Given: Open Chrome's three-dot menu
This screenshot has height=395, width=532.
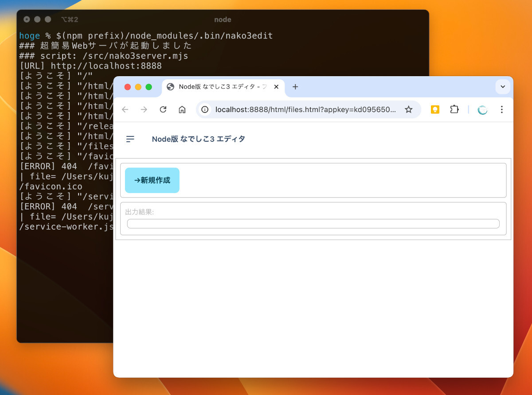Looking at the screenshot, I should 502,109.
